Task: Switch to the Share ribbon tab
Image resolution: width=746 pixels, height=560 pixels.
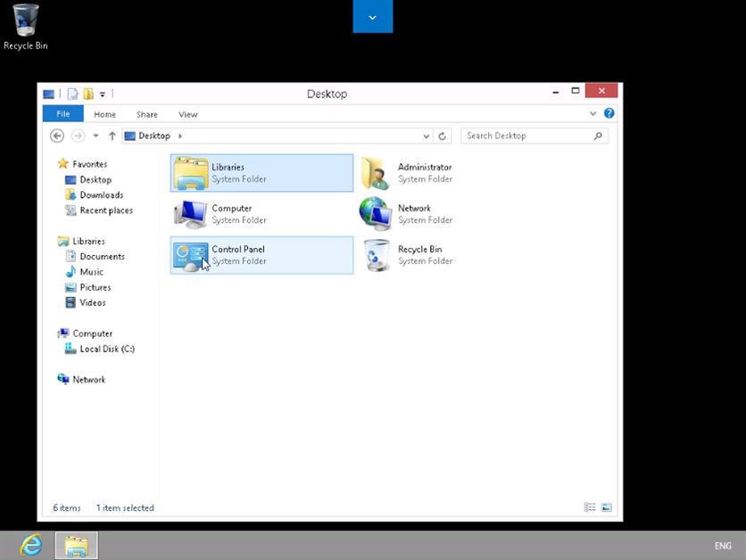Action: click(x=146, y=114)
